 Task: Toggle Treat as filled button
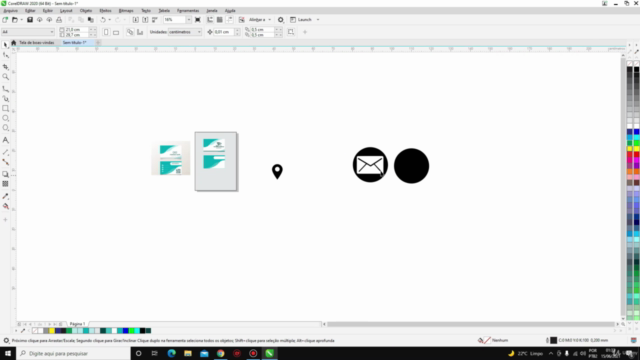(x=291, y=32)
